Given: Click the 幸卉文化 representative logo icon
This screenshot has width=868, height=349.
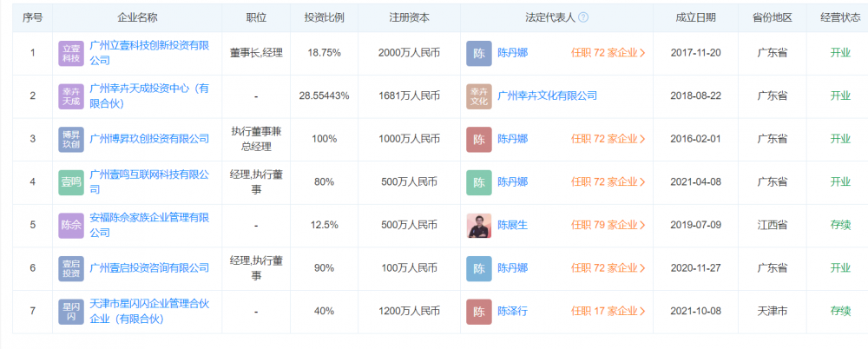Looking at the screenshot, I should tap(479, 96).
